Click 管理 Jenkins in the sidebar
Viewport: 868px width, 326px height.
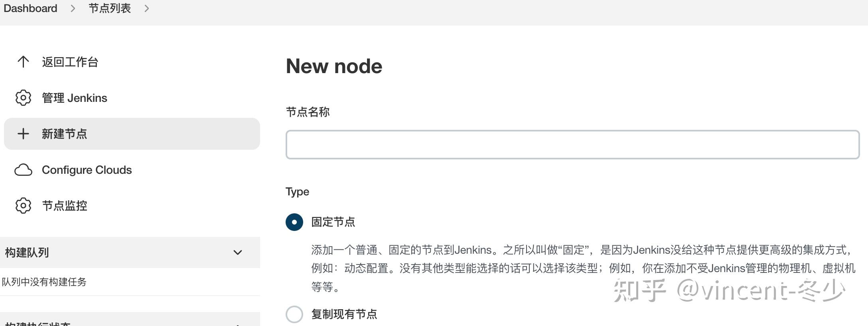tap(74, 98)
